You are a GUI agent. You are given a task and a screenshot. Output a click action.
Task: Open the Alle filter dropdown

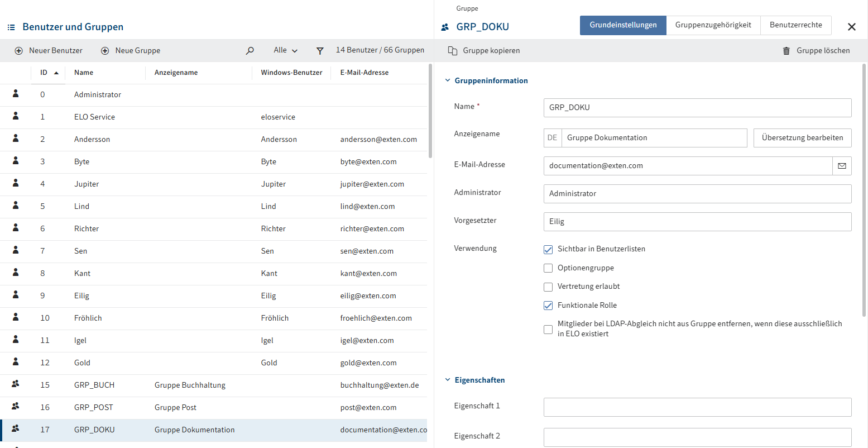285,50
